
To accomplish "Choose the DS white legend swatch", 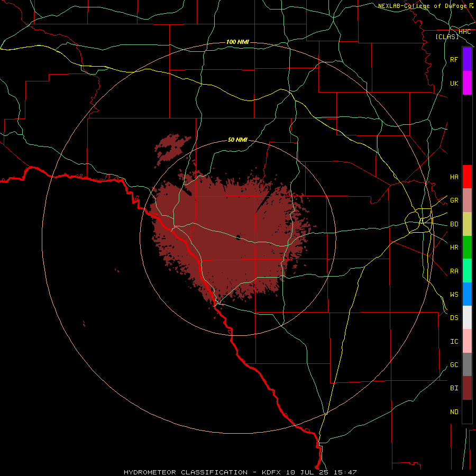I will point(467,317).
